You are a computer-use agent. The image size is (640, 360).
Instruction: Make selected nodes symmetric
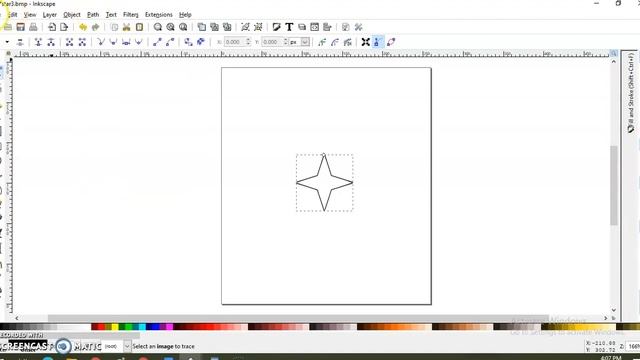pos(126,42)
